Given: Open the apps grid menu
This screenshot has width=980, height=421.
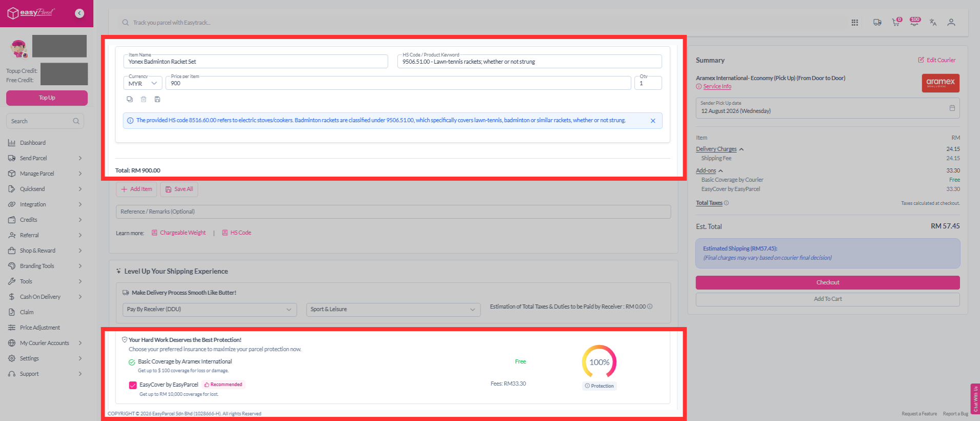Looking at the screenshot, I should [855, 23].
